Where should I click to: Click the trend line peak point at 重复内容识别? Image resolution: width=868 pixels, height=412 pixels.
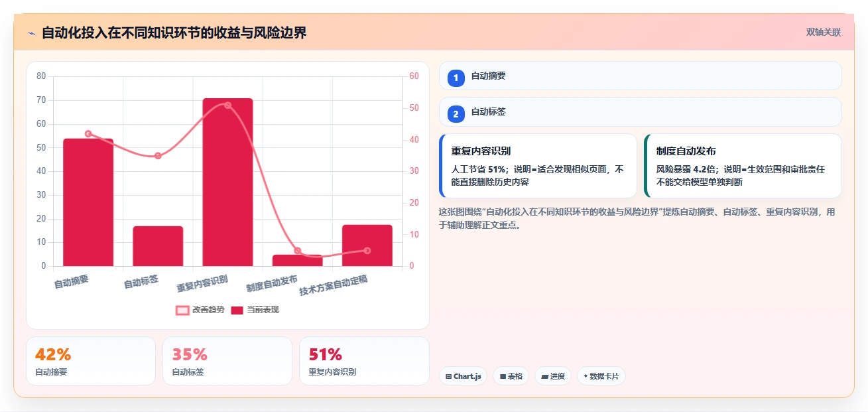[x=227, y=105]
